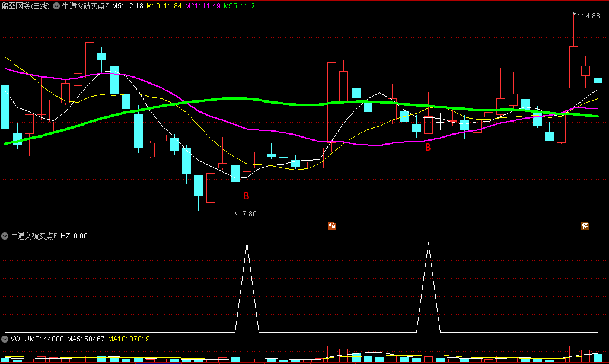
Task: Click the red B signal near 7.80 low
Action: pos(246,196)
